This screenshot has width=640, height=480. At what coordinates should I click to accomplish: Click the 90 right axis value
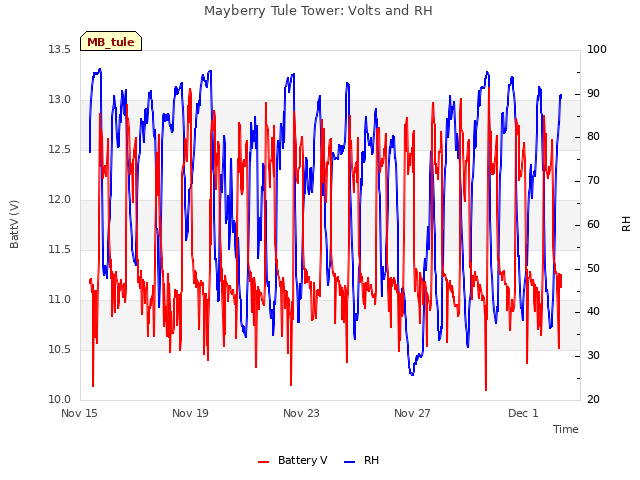593,93
